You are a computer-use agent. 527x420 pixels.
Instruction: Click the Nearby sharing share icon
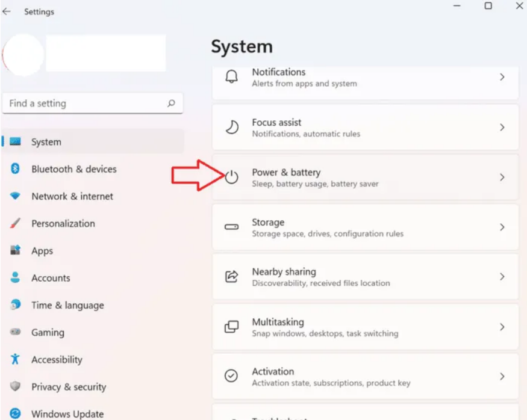[231, 277]
